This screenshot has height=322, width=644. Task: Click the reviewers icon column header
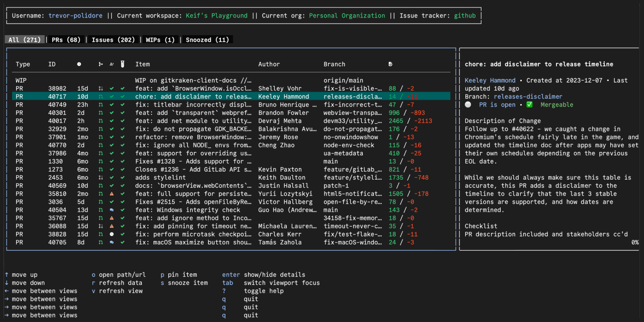[x=112, y=64]
